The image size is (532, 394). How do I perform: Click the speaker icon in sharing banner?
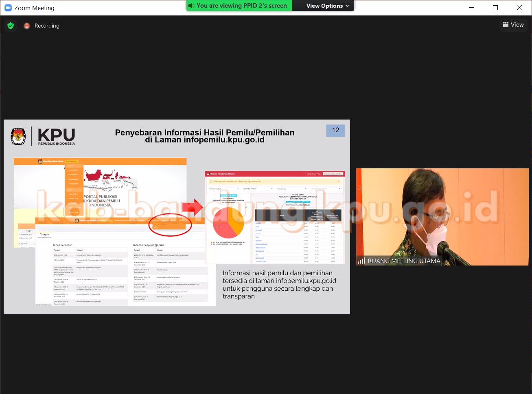pos(191,6)
